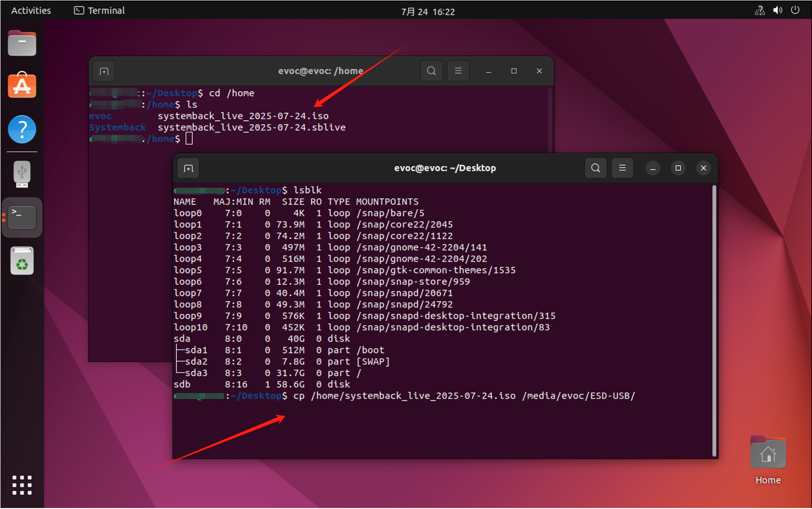Viewport: 812px width, 509px height.
Task: Click Activities in the top bar
Action: (30, 10)
